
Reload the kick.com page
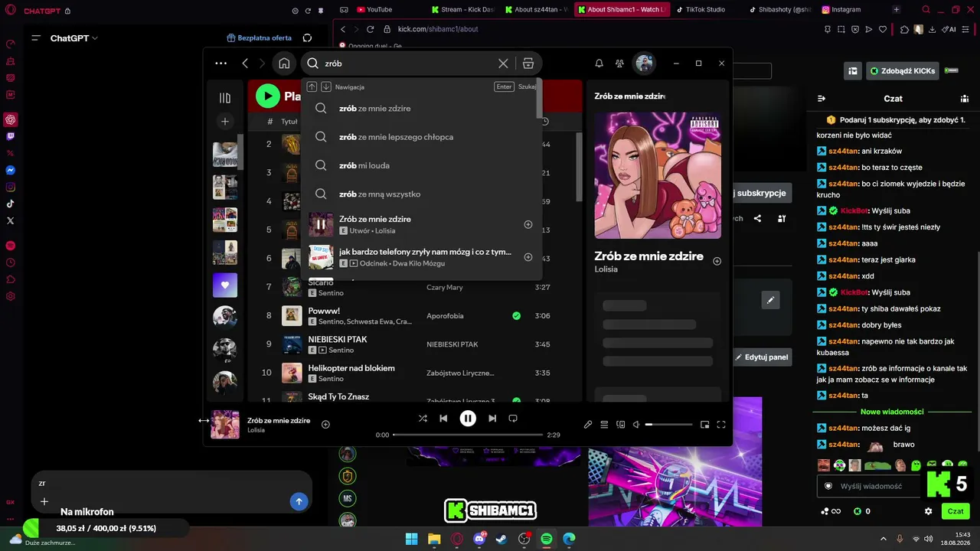click(370, 29)
